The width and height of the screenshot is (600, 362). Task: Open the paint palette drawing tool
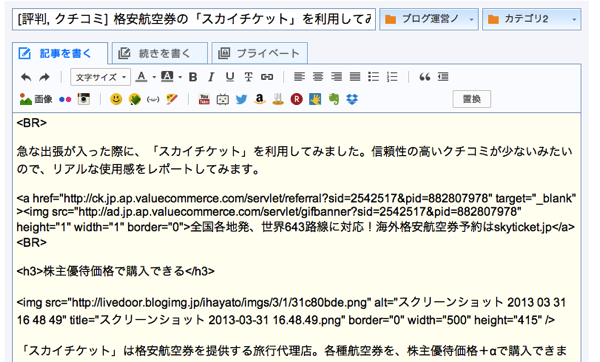172,99
